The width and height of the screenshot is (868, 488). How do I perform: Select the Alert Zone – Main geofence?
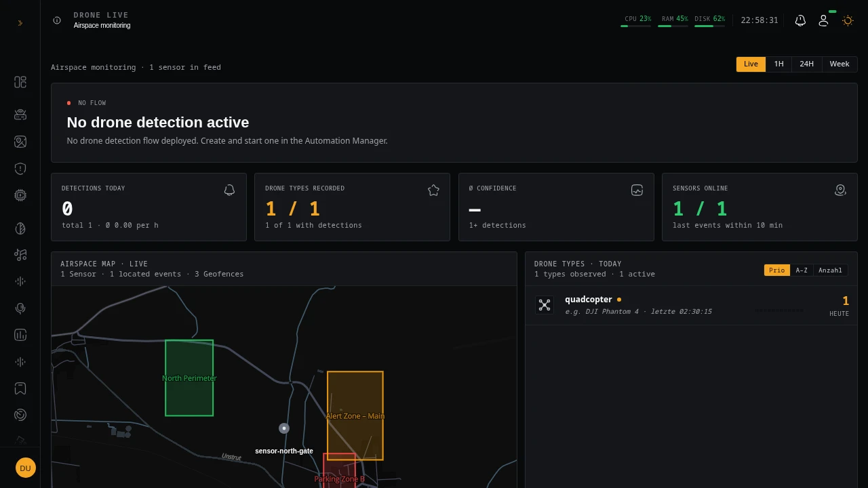tap(355, 415)
